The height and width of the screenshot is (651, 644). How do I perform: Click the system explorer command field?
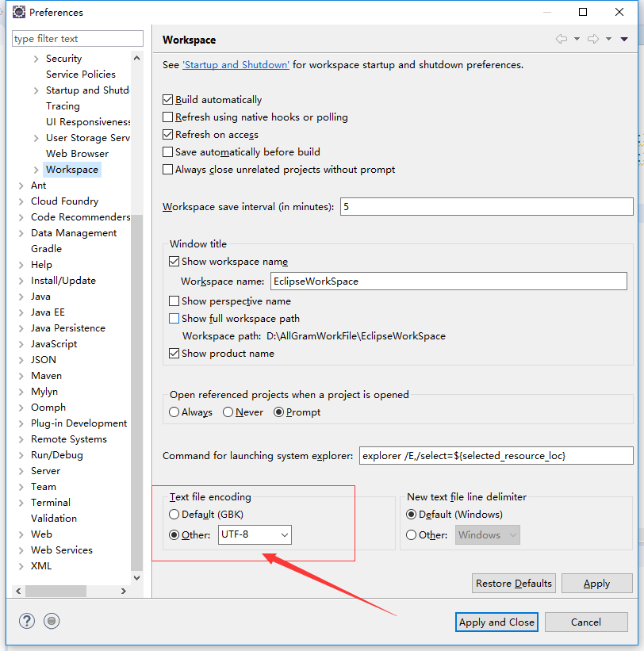click(496, 455)
